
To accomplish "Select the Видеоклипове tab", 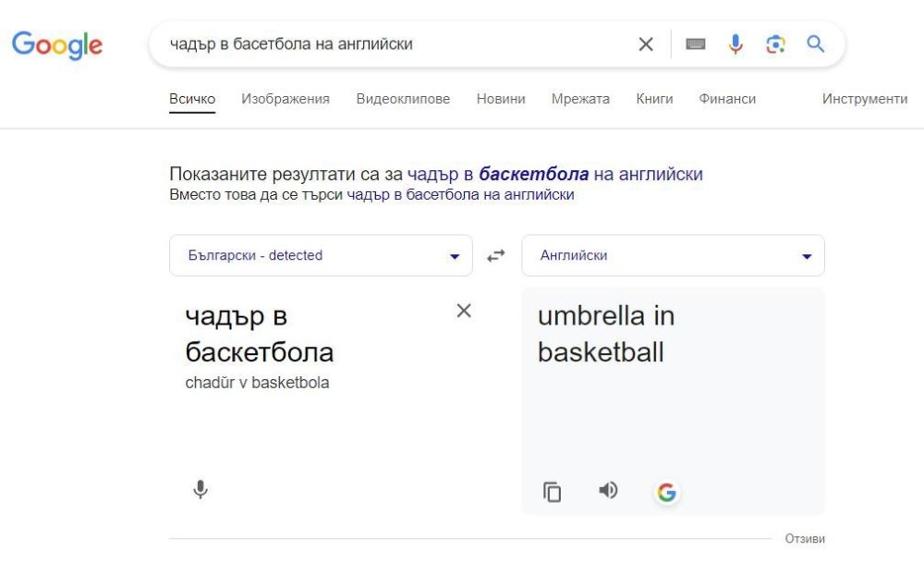I will click(x=403, y=99).
